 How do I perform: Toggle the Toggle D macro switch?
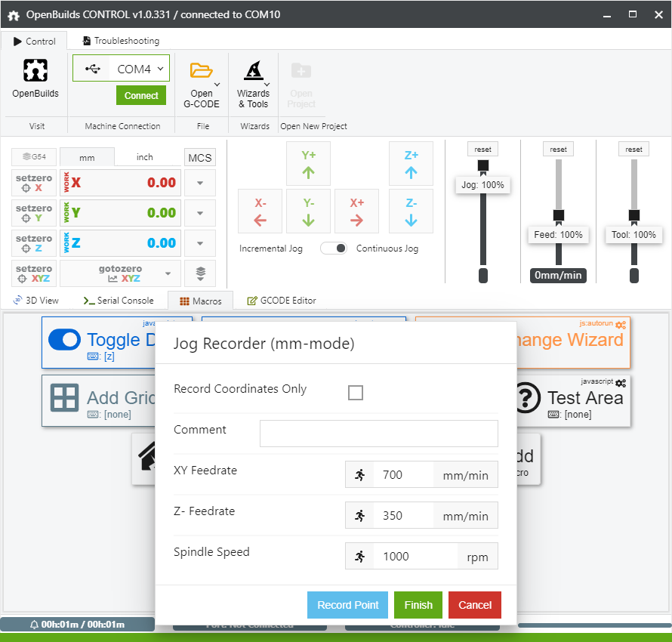pyautogui.click(x=64, y=340)
